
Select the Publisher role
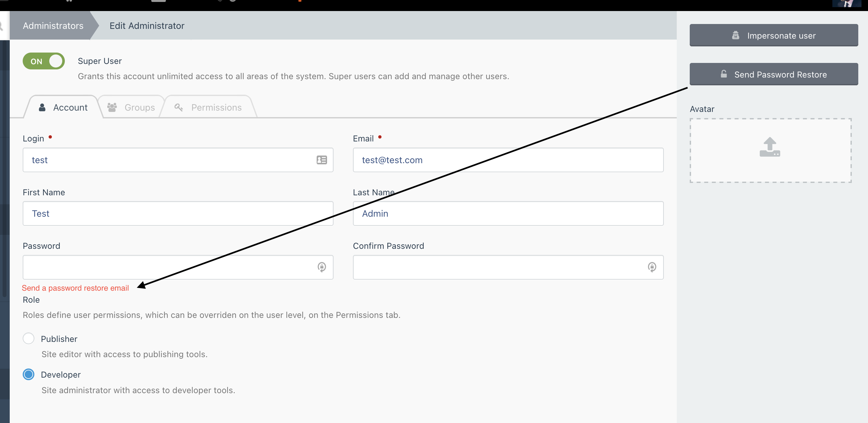tap(29, 338)
